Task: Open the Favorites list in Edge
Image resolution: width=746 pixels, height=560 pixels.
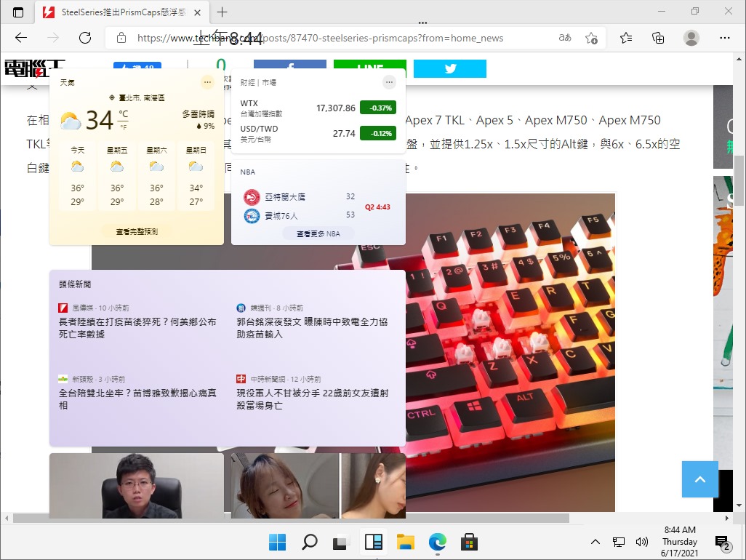Action: pyautogui.click(x=626, y=37)
